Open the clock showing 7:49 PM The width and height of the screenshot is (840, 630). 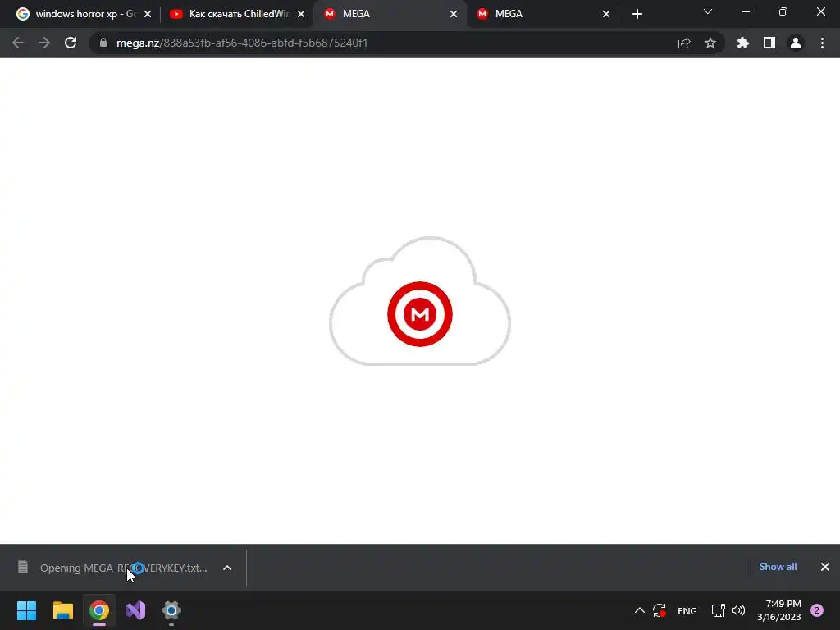coord(779,610)
